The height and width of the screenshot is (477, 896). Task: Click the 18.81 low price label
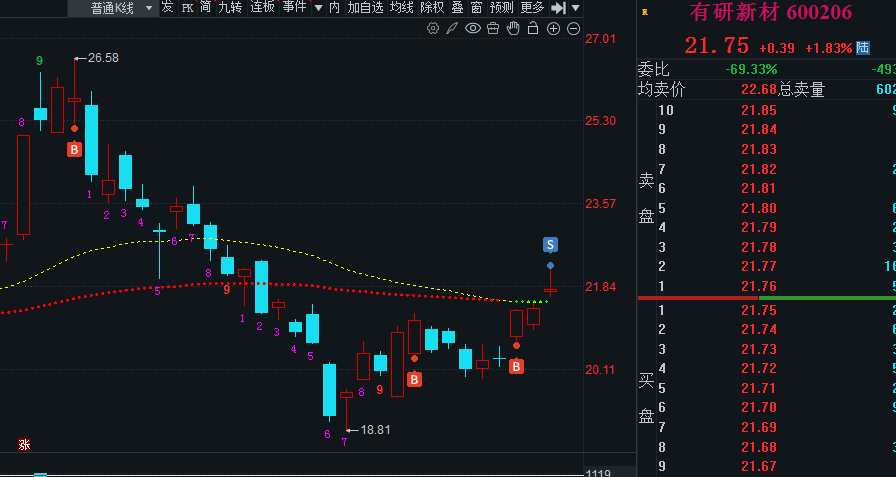(x=375, y=430)
